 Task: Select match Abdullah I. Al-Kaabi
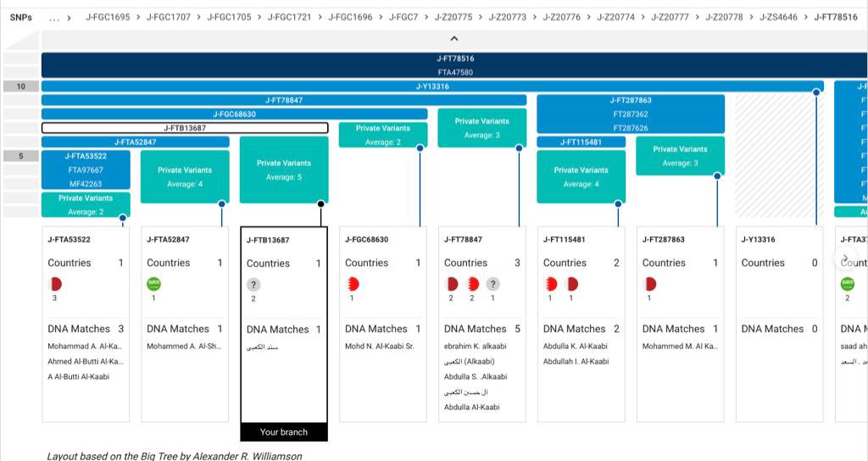point(576,361)
